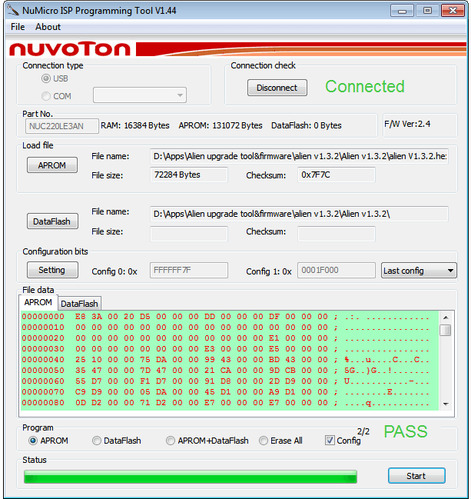Open the COM port dropdown
Image resolution: width=471 pixels, height=499 pixels.
pyautogui.click(x=140, y=95)
